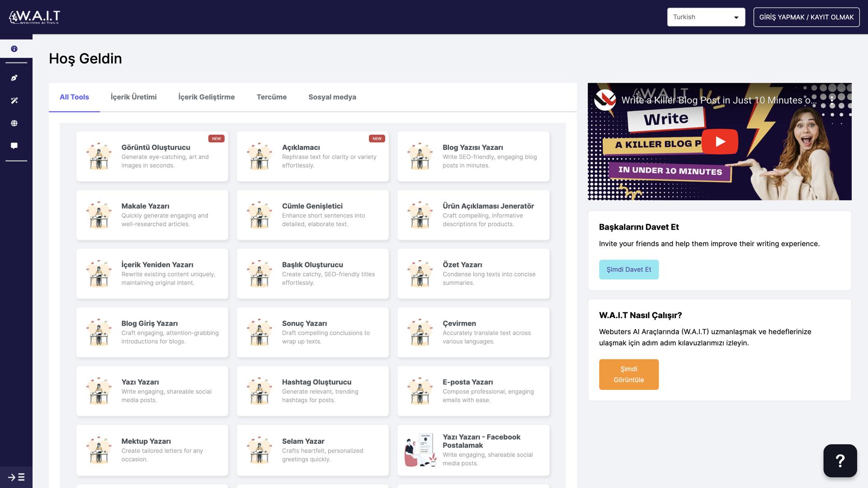Open the All Tools tab
The image size is (868, 488).
[x=74, y=97]
